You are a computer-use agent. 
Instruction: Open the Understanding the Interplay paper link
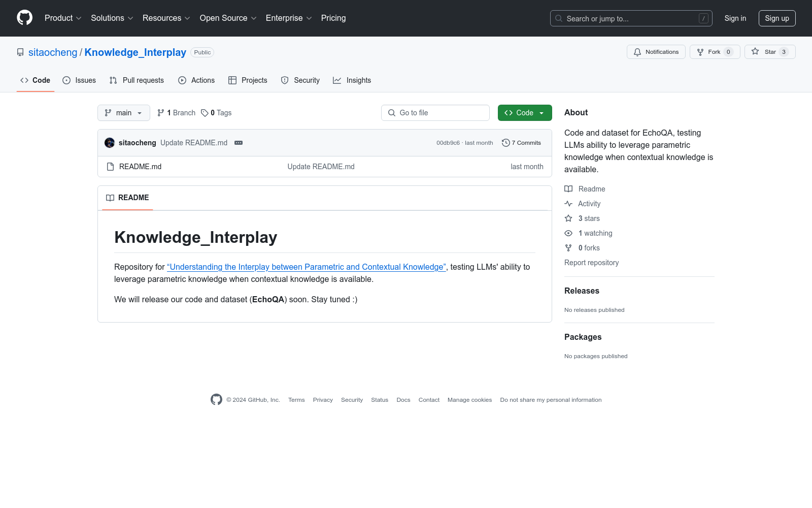(x=307, y=267)
